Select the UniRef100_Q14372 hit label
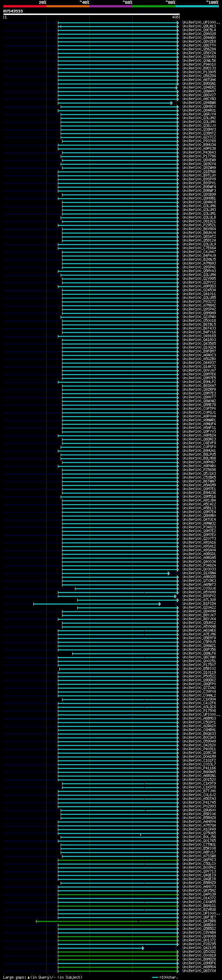Screen dimensions: 222x980 pos(199,898)
